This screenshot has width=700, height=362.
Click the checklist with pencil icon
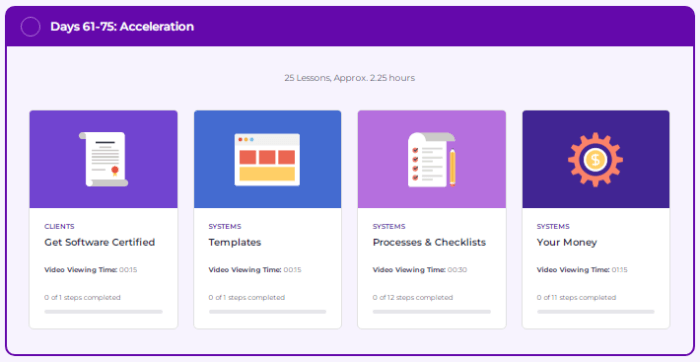click(432, 159)
